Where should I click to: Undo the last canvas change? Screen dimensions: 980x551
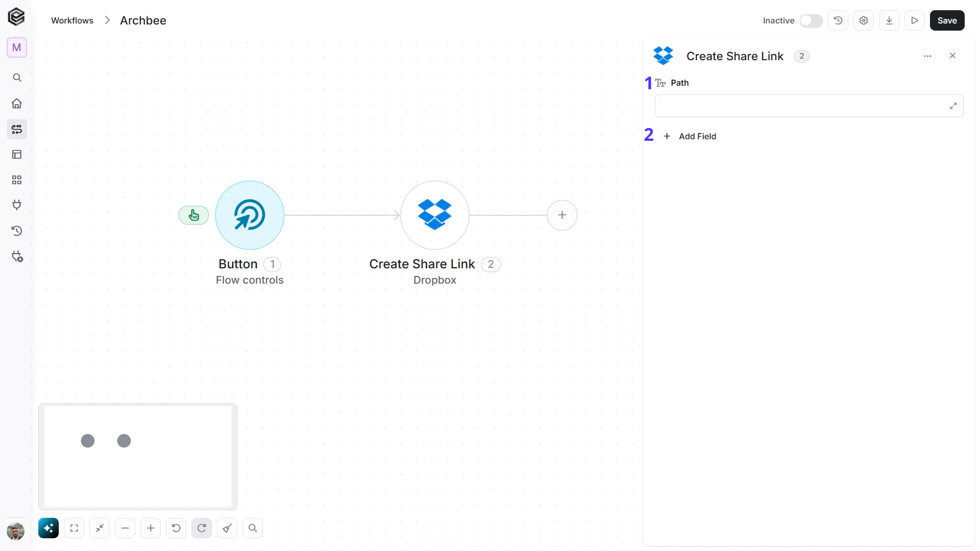[176, 528]
